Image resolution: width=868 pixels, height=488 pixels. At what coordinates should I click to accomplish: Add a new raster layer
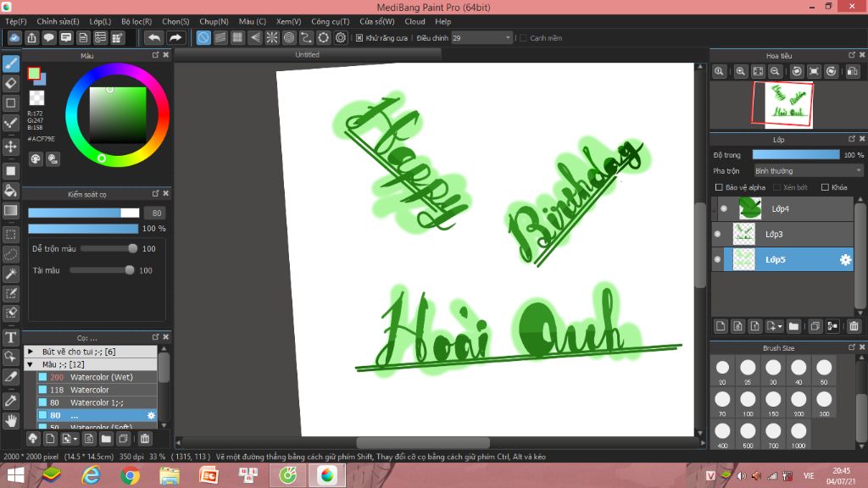[x=721, y=326]
